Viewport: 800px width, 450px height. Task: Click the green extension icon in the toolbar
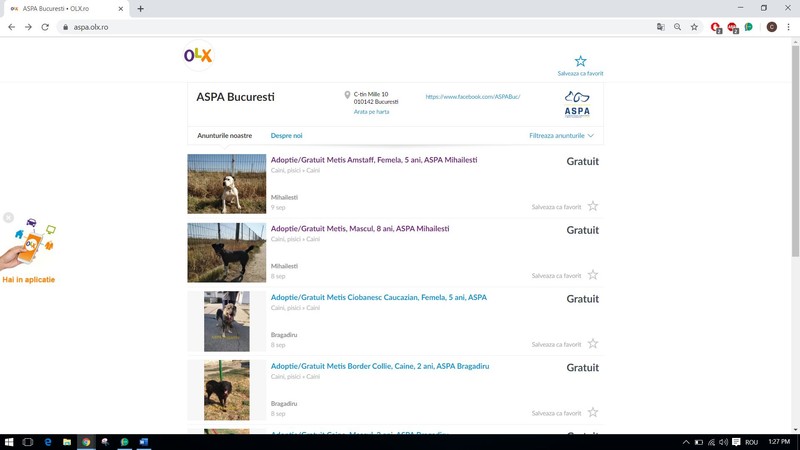pyautogui.click(x=748, y=27)
